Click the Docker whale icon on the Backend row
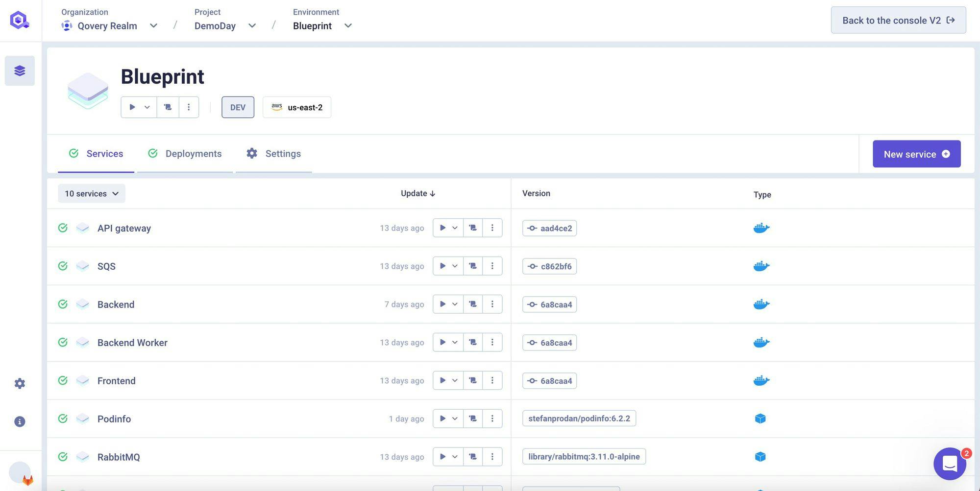This screenshot has width=980, height=491. [761, 304]
